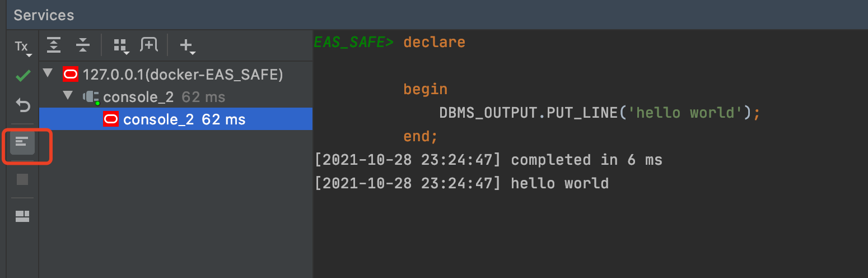868x278 pixels.
Task: Click the Rollback arrow icon
Action: point(22,105)
